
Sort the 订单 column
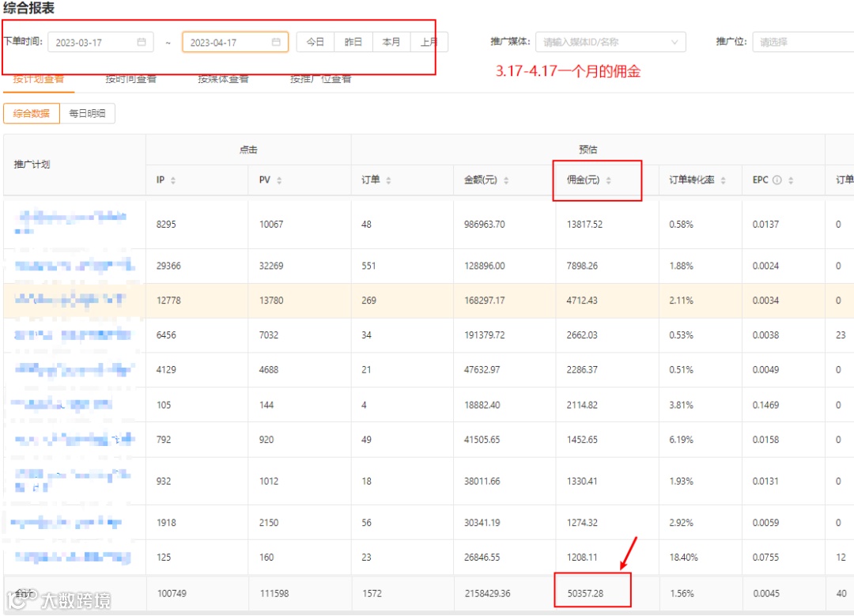coord(388,180)
